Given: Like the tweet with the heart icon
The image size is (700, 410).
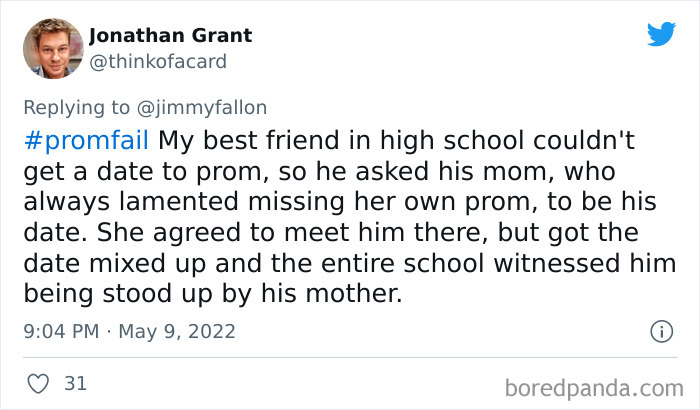Looking at the screenshot, I should tap(39, 383).
